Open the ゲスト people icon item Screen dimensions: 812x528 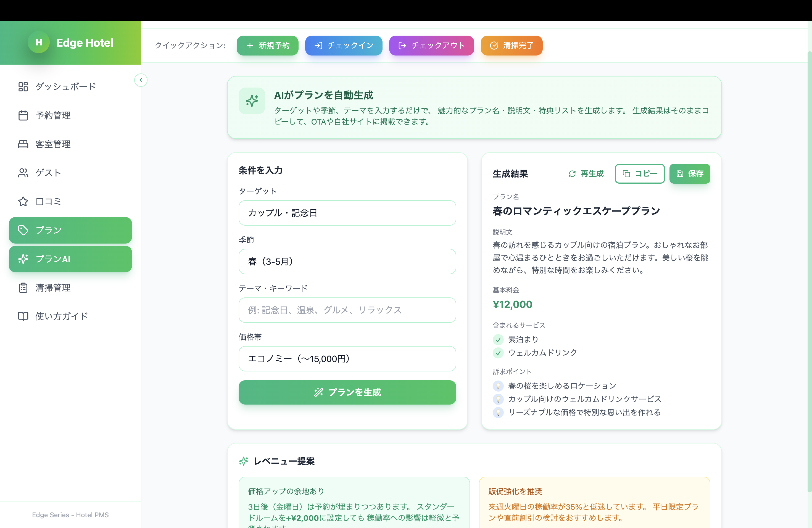click(23, 173)
